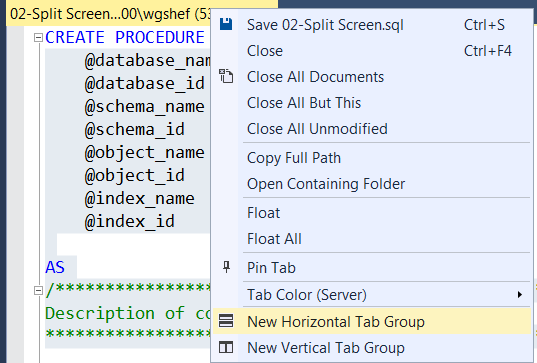Click the Close All Documents icon
Image resolution: width=537 pixels, height=363 pixels.
click(x=226, y=76)
